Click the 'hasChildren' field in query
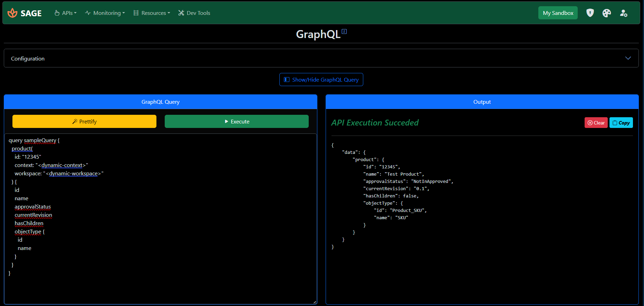The width and height of the screenshot is (644, 306). pyautogui.click(x=29, y=223)
